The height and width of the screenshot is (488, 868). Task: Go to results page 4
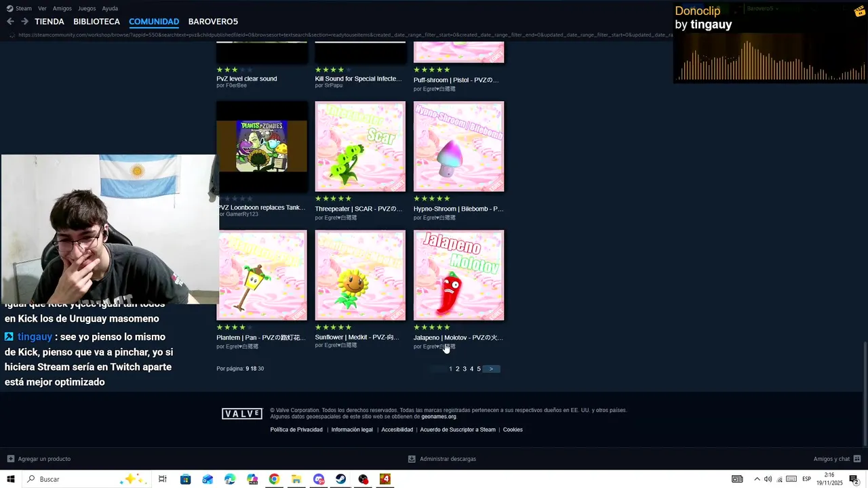[471, 369]
